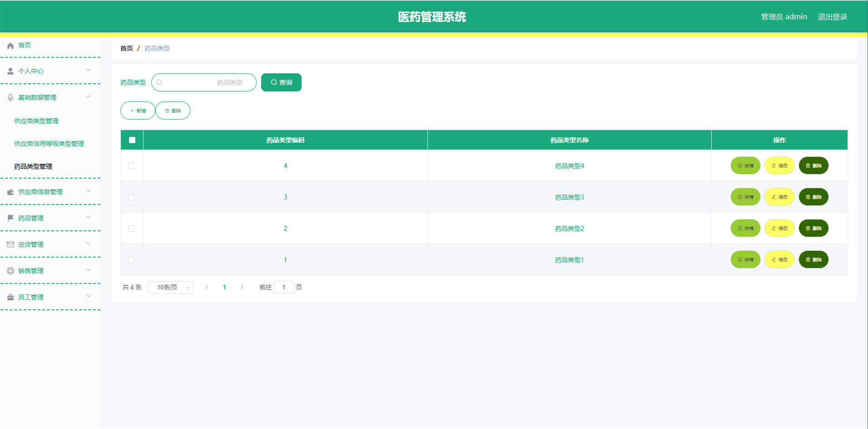Edit 药品类型1 with the 修改 button
868x429 pixels.
(779, 260)
